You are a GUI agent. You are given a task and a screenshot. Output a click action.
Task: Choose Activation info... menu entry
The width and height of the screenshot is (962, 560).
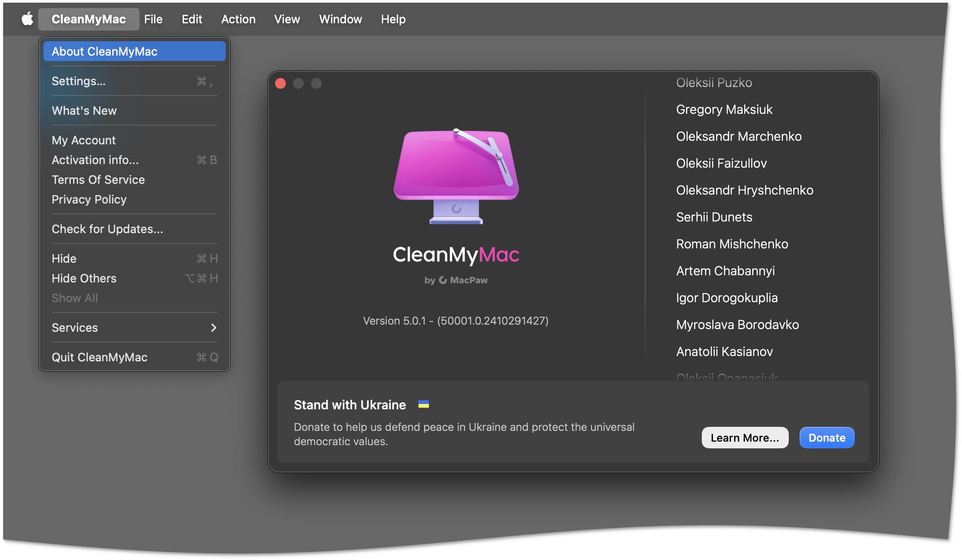(x=135, y=160)
